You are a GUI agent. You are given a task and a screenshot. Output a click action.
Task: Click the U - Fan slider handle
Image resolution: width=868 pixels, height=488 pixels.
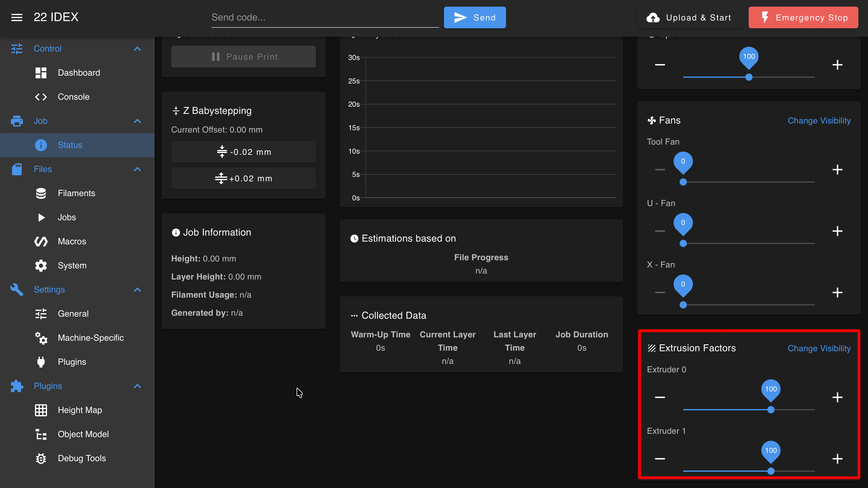click(683, 243)
